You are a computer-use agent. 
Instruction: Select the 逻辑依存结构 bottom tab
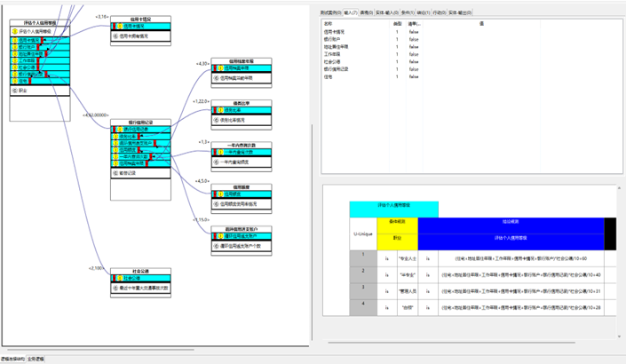[12, 359]
